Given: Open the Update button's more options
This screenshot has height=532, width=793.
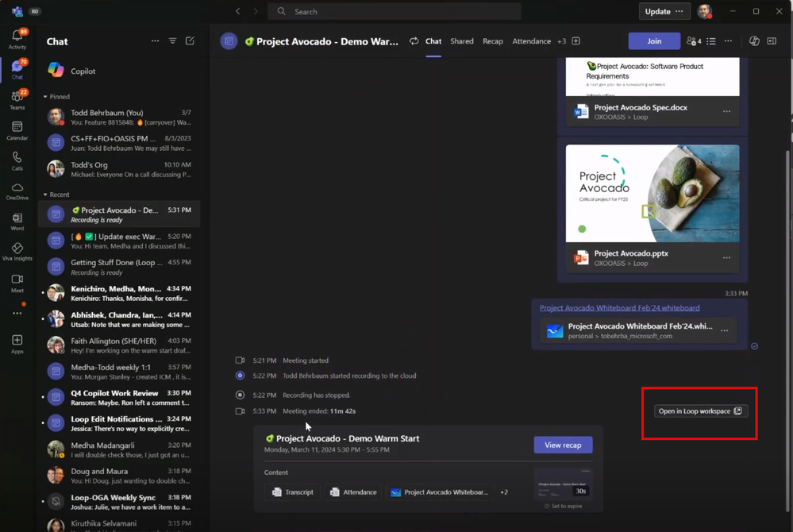Looking at the screenshot, I should [679, 11].
